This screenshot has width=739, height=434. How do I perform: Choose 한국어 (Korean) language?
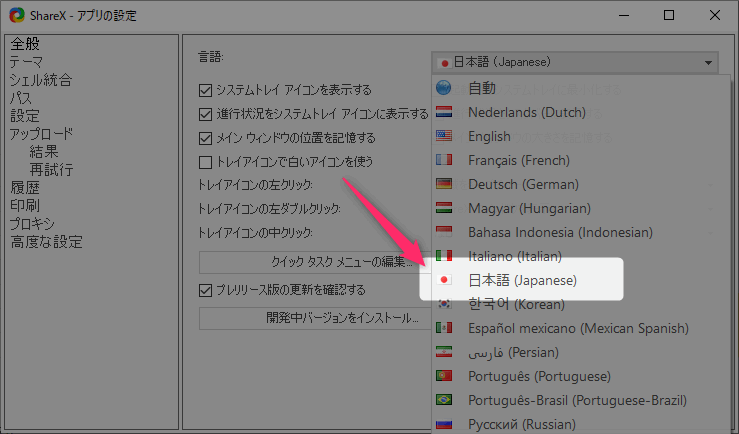[x=582, y=304]
